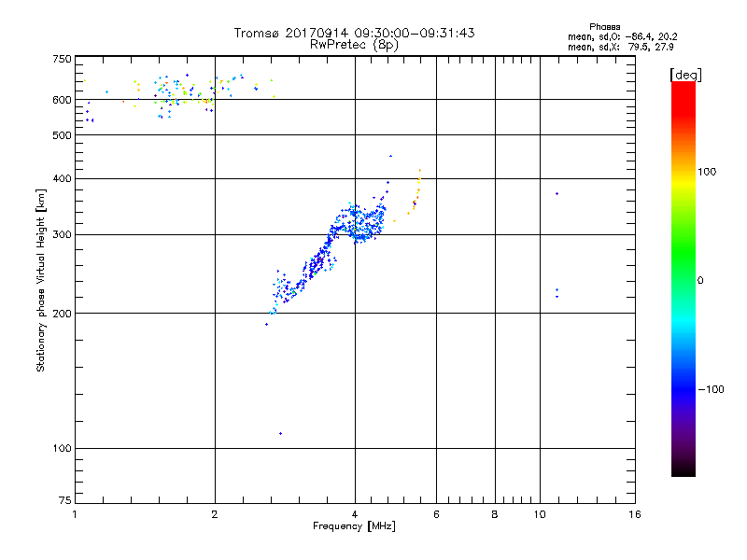This screenshot has width=747, height=560.
Task: Click the x-axis tick label '2'
Action: (215, 514)
